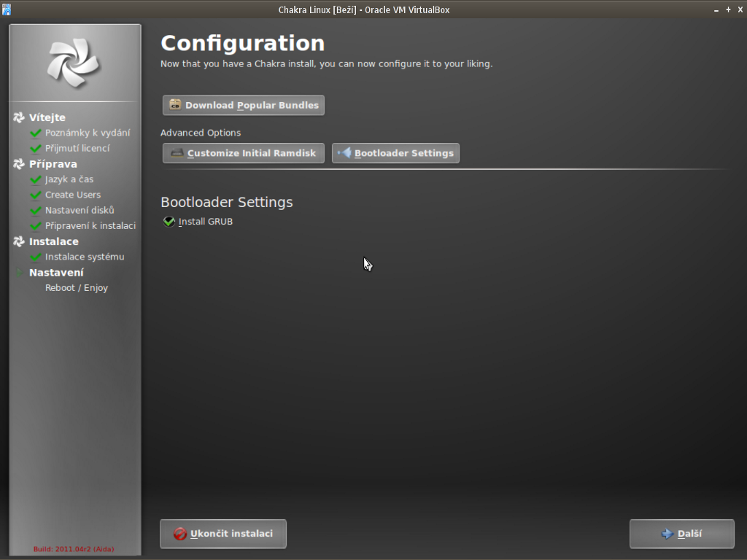Click the Build: 2011.04r2 (Aida) text

point(74,549)
